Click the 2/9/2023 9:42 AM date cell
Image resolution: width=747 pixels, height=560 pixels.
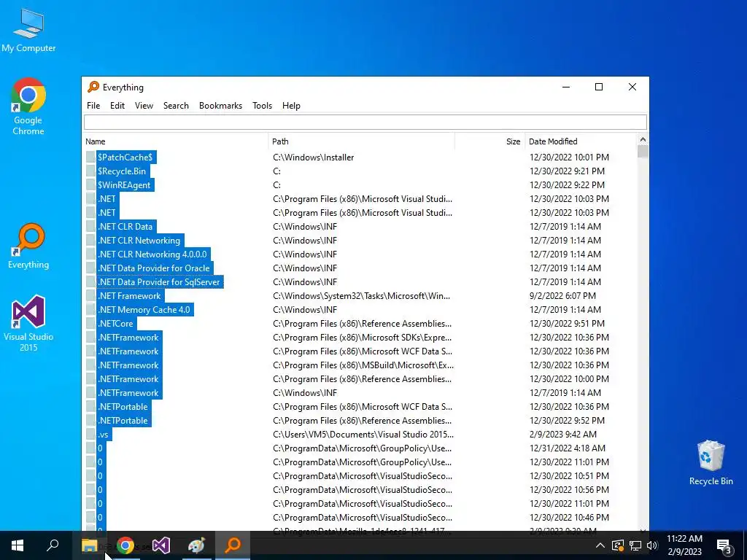coord(563,435)
